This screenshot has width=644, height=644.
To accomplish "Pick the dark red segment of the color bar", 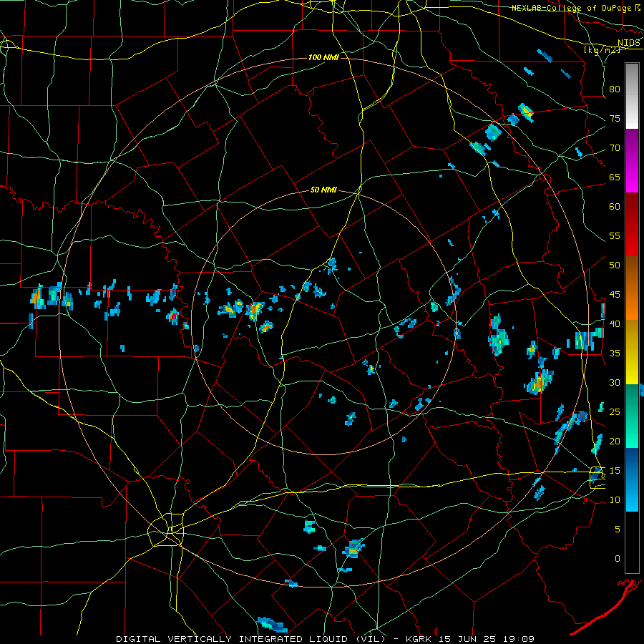I will 632,225.
